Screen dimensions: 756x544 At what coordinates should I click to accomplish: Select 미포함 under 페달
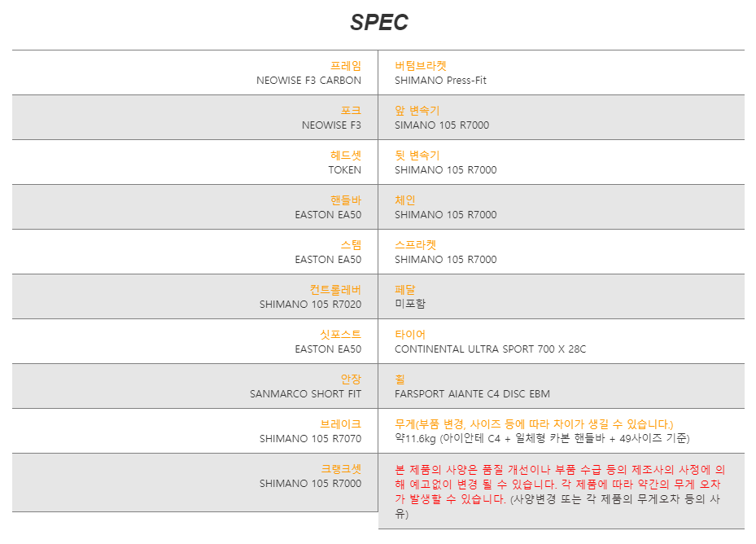tap(410, 304)
